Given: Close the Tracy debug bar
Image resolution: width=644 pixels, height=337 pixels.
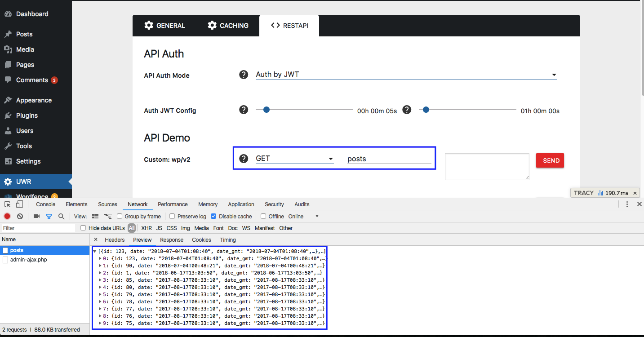Looking at the screenshot, I should 635,193.
